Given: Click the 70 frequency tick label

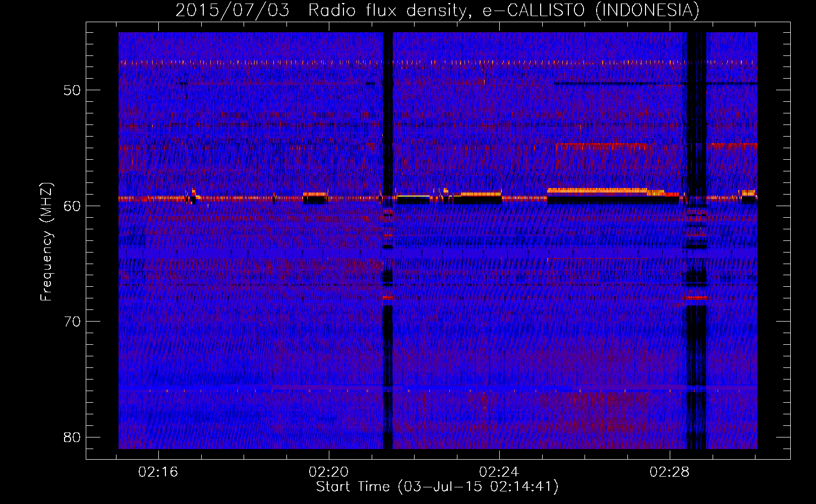Looking at the screenshot, I should tap(72, 322).
